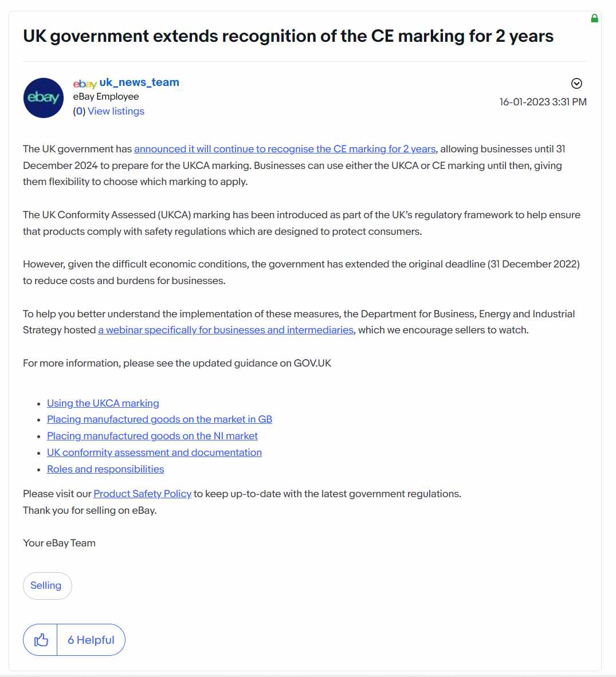Click the feedback score (0) link
This screenshot has width=616, height=677.
(79, 111)
